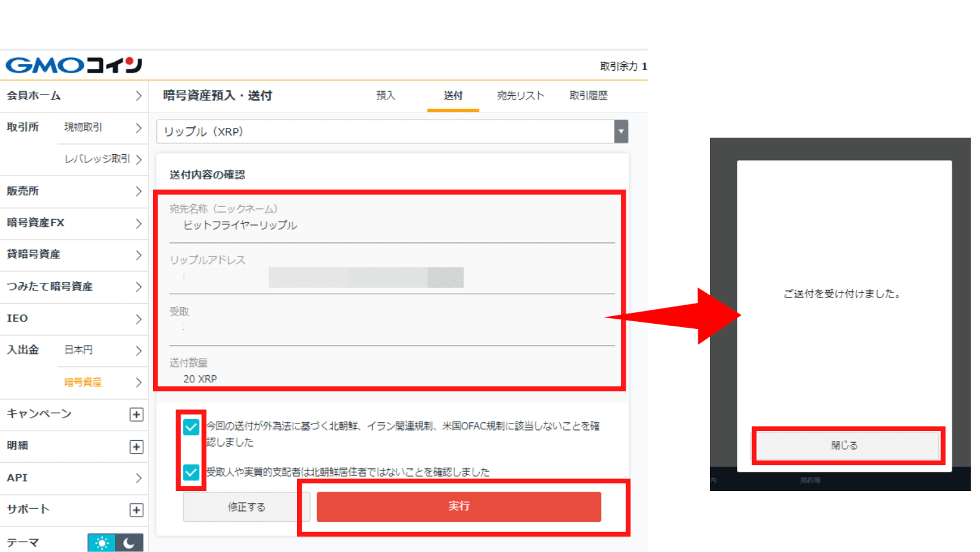980x552 pixels.
Task: Open 日本円 under 入出金
Action: [78, 350]
